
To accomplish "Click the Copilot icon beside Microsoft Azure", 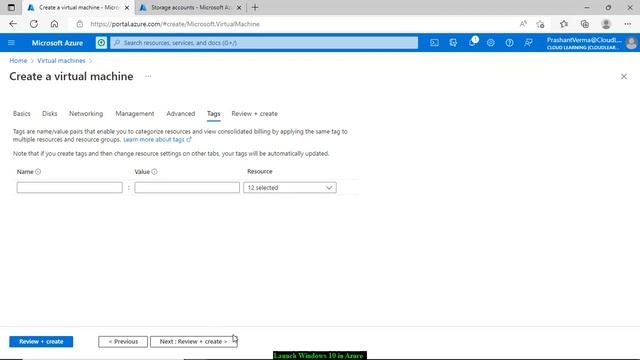I will [101, 42].
